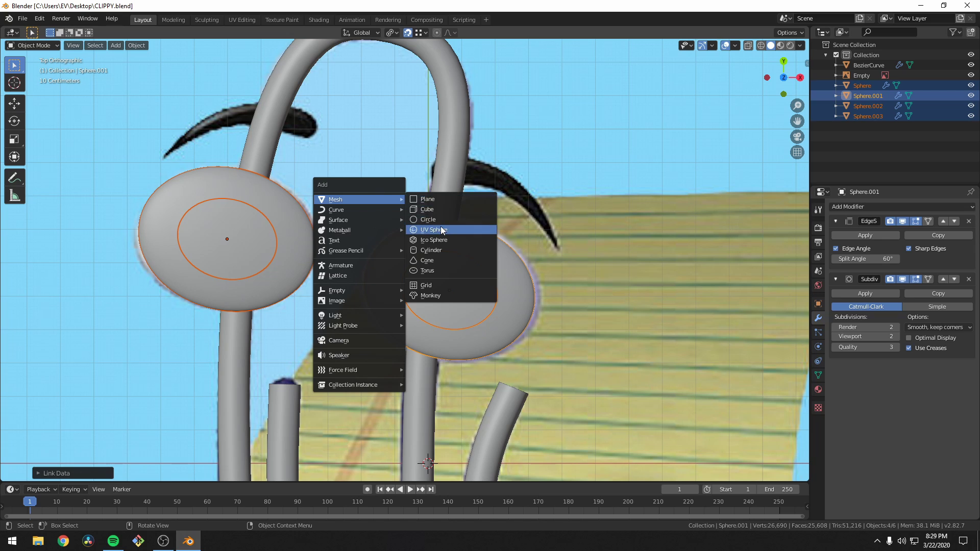Image resolution: width=980 pixels, height=551 pixels.
Task: Open the Render Properties tab
Action: point(818,228)
